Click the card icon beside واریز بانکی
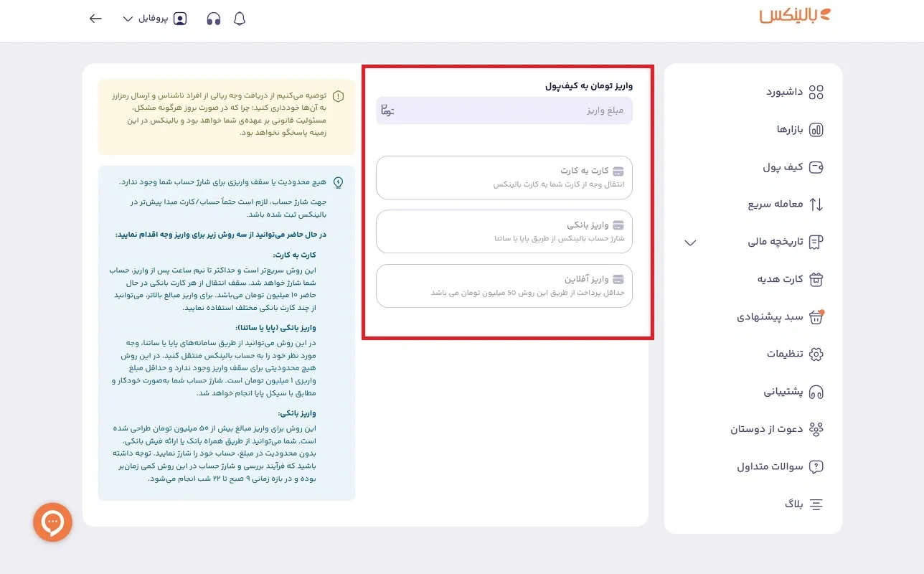The width and height of the screenshot is (924, 574). tap(618, 225)
